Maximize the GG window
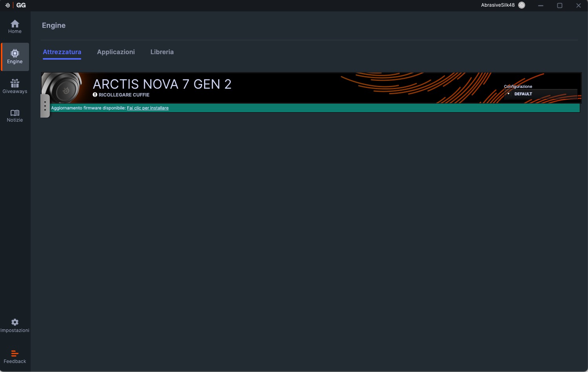The height and width of the screenshot is (372, 588). (x=560, y=5)
